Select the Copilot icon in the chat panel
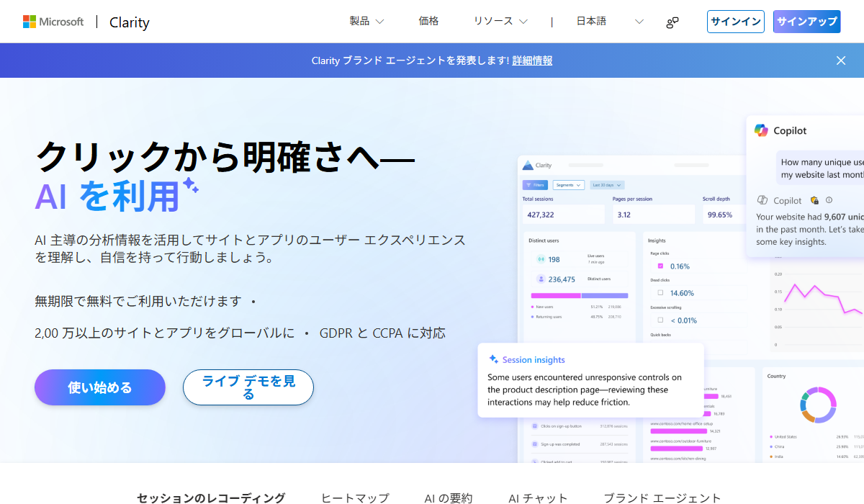The image size is (864, 504). 761,130
